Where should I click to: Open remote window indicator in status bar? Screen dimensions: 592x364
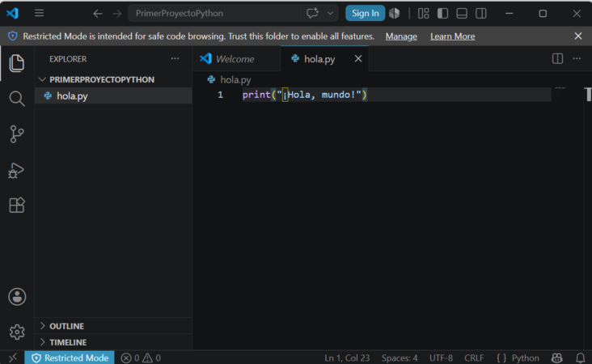tap(12, 358)
